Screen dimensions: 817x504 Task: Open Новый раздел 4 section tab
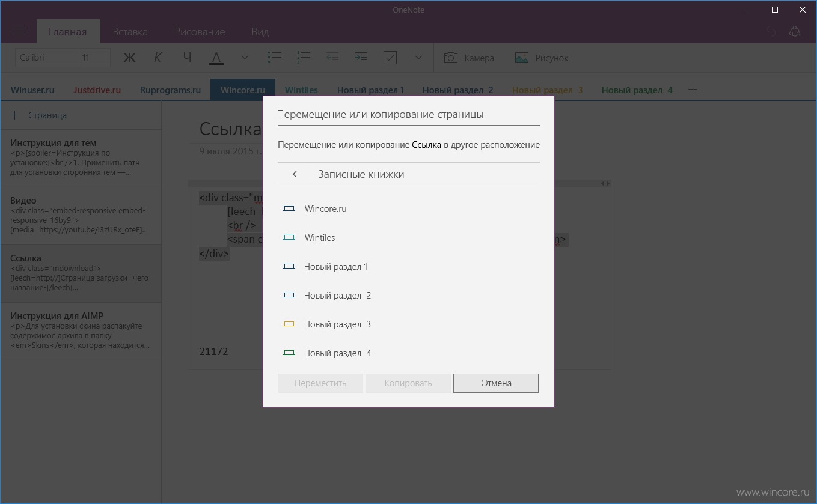[637, 90]
